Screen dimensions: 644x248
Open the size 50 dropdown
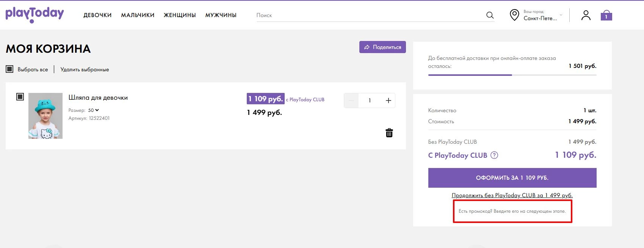[x=93, y=110]
